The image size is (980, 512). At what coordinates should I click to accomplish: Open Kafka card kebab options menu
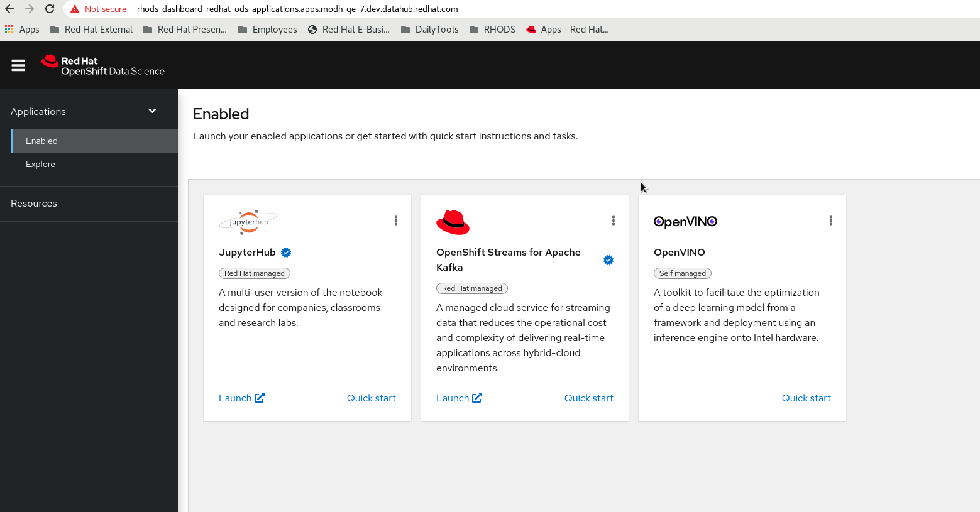(x=614, y=221)
